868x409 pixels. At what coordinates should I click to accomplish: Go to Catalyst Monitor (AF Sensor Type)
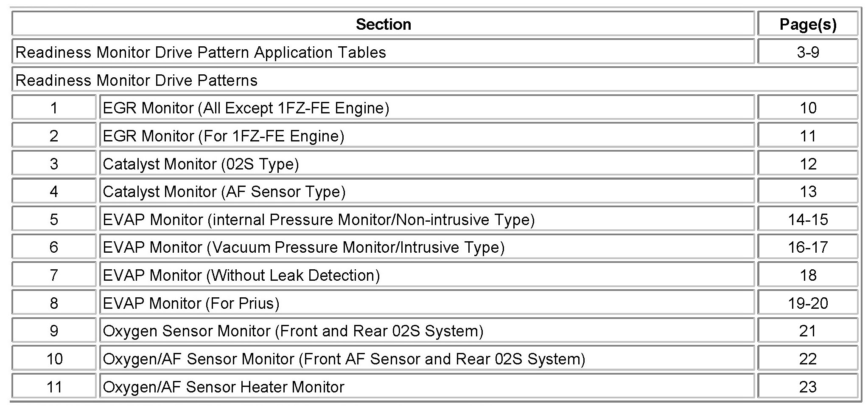(x=224, y=192)
